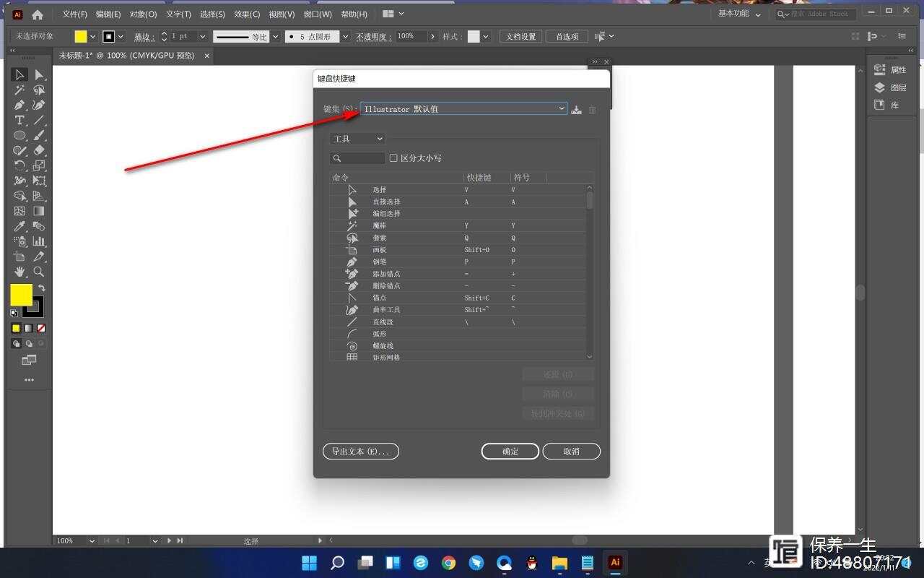Click the Adobe Stock search box
The width and height of the screenshot is (924, 578).
point(816,14)
